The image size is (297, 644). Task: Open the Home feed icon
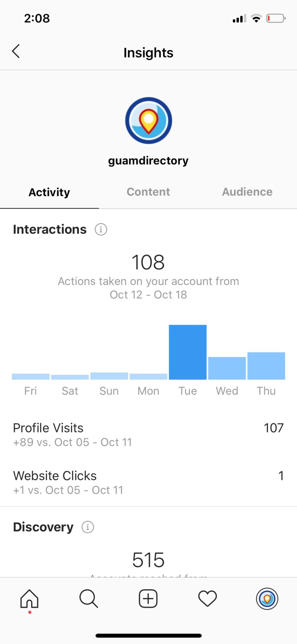pos(29,599)
